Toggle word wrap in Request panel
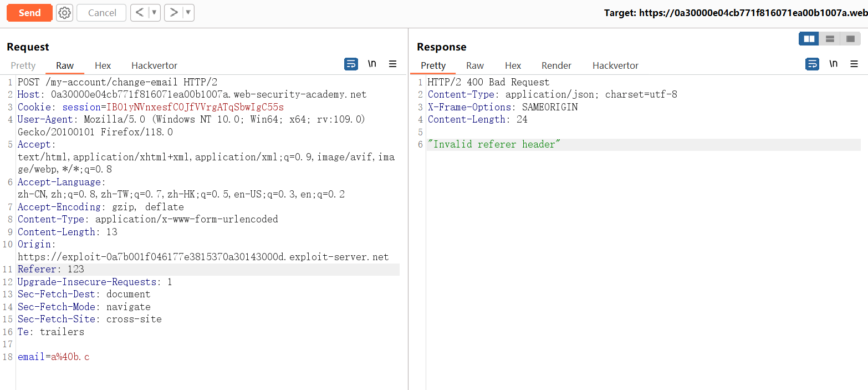This screenshot has height=390, width=868. point(351,64)
